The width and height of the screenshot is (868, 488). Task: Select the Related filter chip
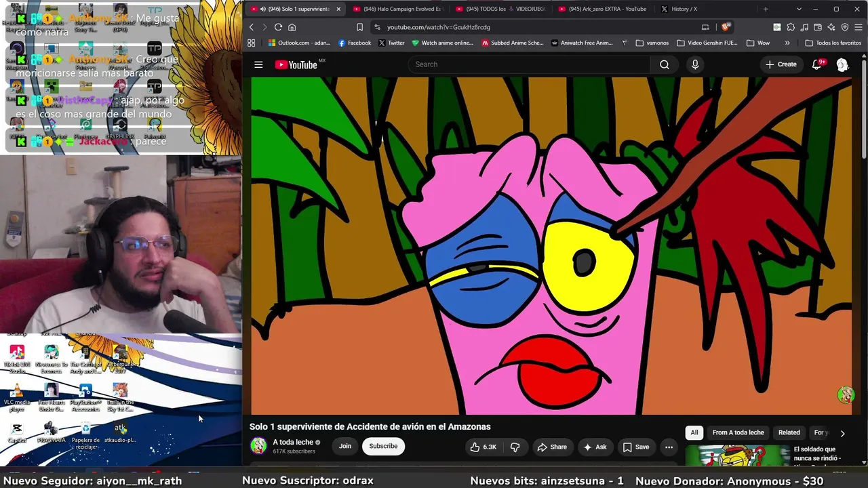(789, 432)
